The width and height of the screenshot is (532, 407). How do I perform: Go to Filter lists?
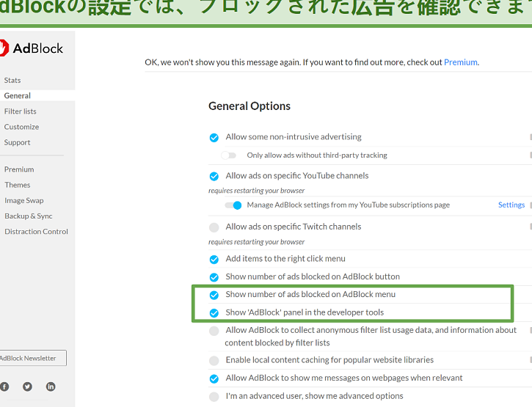[x=21, y=111]
